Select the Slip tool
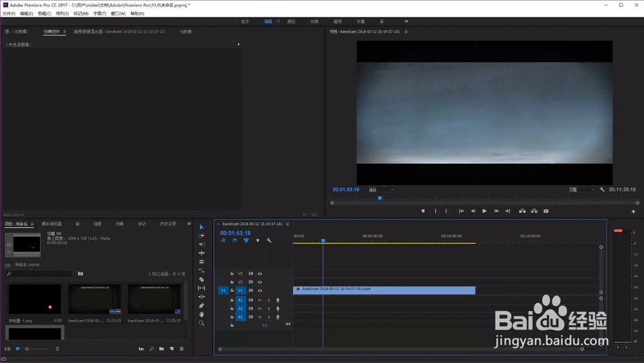The height and width of the screenshot is (363, 644). [201, 288]
